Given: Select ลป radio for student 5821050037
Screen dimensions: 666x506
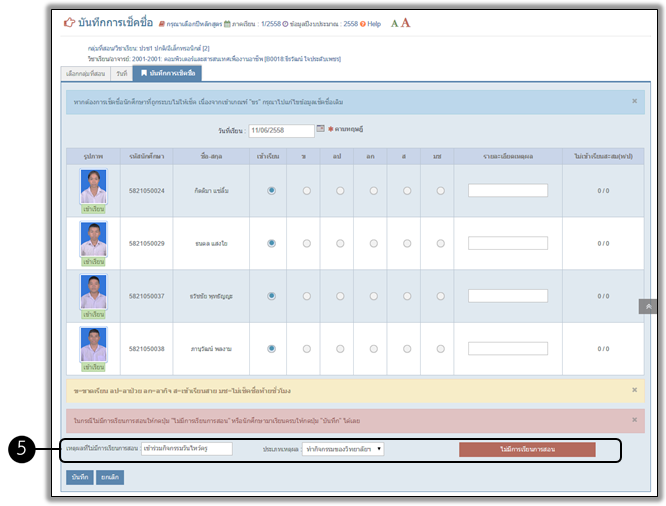Looking at the screenshot, I should click(340, 295).
